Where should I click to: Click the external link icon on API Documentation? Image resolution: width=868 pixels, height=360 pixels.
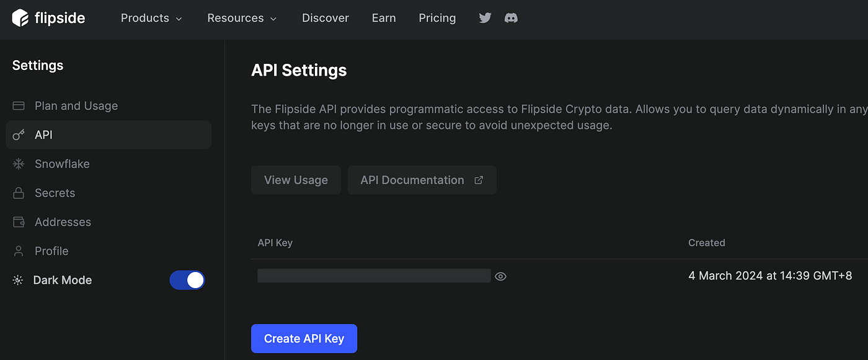(478, 180)
